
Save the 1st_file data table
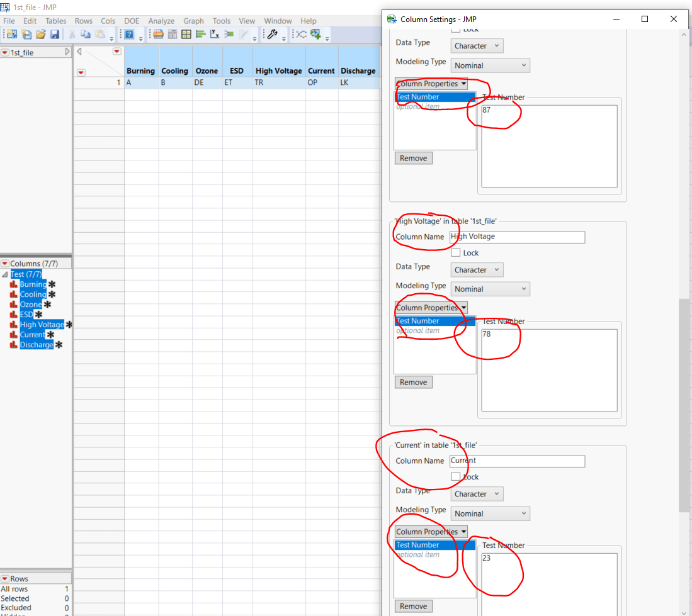55,34
